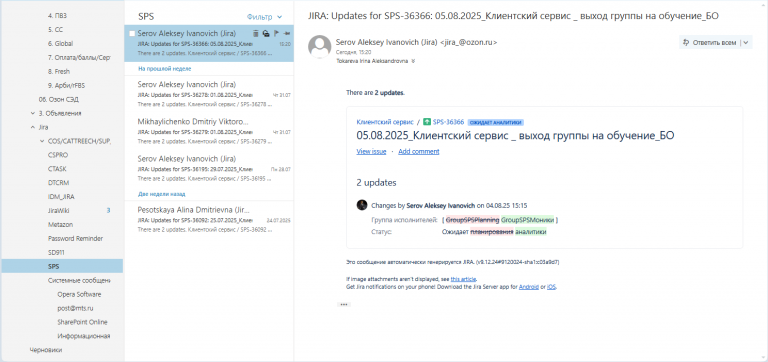Open the sender avatar in reading pane

pos(319,47)
